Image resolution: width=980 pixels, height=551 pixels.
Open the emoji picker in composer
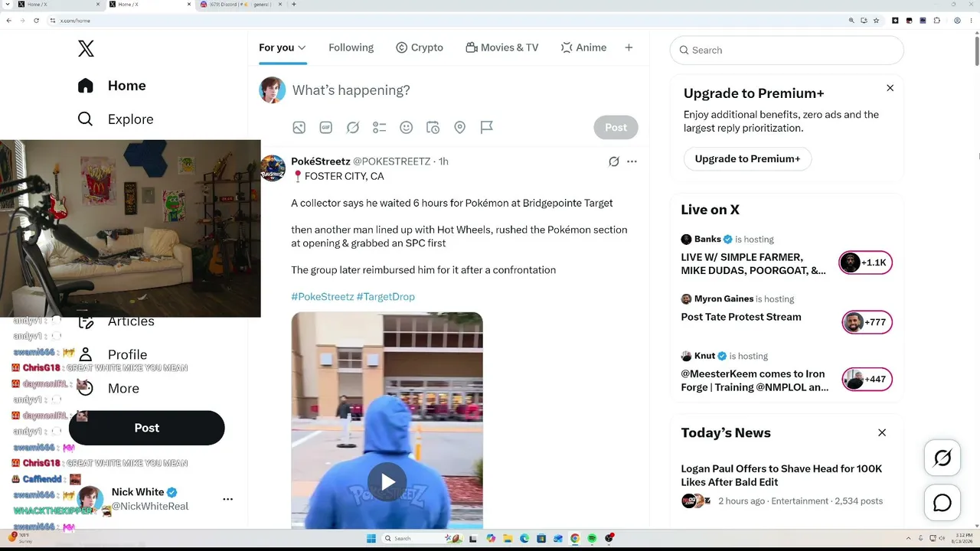click(407, 128)
